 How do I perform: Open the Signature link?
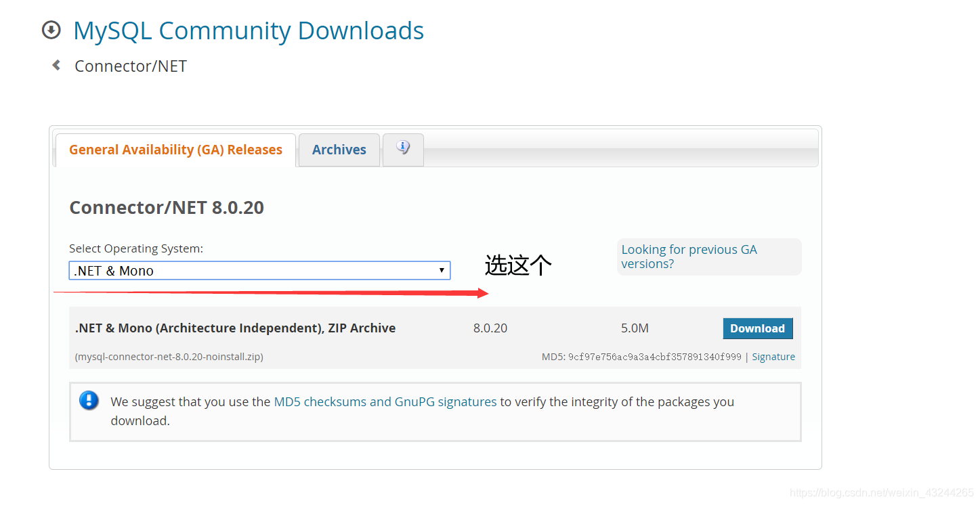[x=773, y=357]
